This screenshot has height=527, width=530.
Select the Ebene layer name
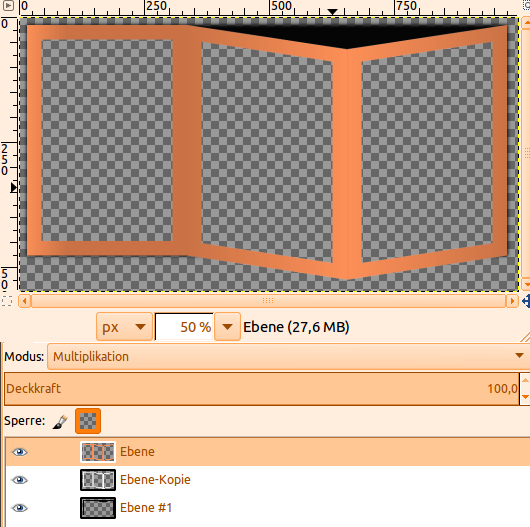[137, 452]
